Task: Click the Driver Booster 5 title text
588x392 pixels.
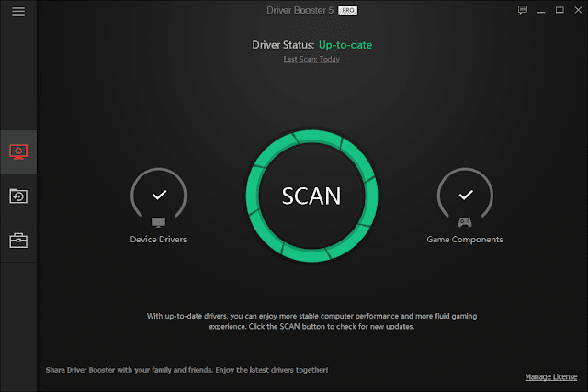Action: (300, 10)
